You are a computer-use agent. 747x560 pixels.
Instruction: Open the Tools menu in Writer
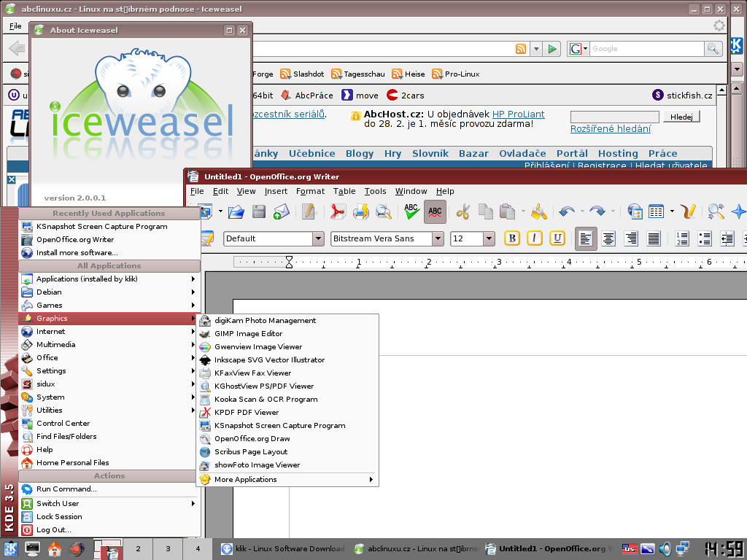coord(375,191)
